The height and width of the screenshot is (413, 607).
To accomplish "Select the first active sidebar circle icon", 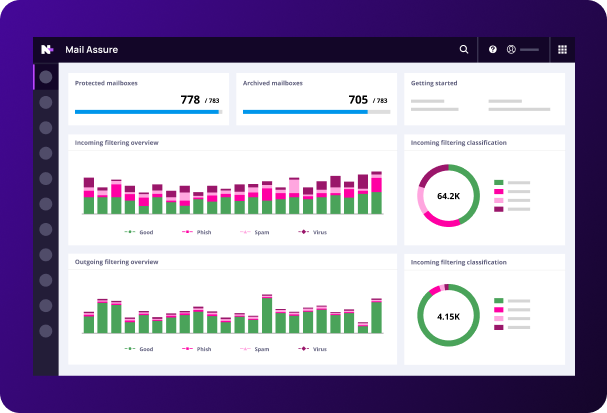I will [x=46, y=77].
